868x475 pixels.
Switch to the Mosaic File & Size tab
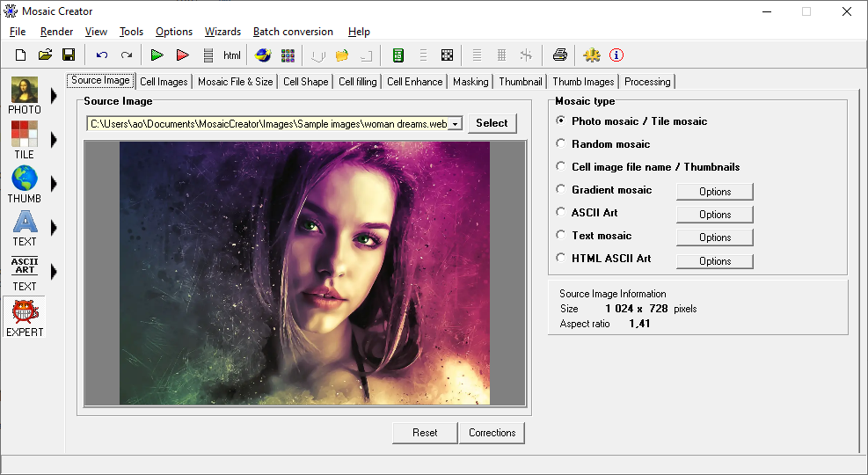pyautogui.click(x=236, y=82)
